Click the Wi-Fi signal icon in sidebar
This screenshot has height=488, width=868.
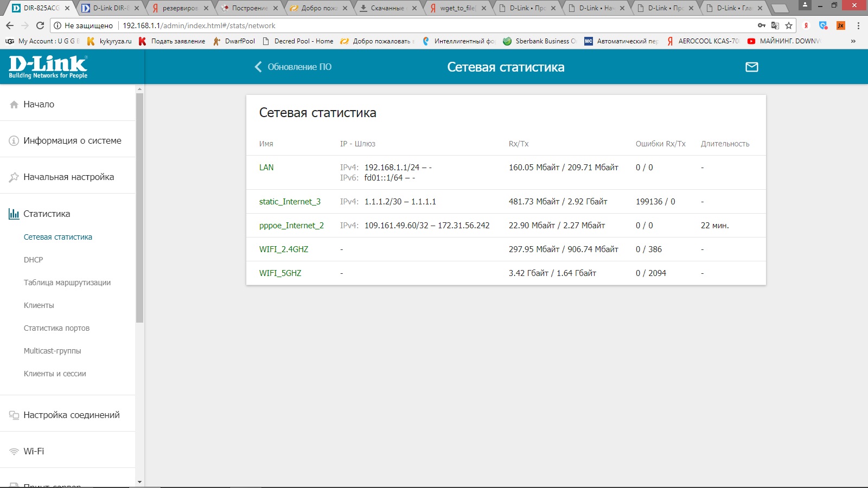14,452
